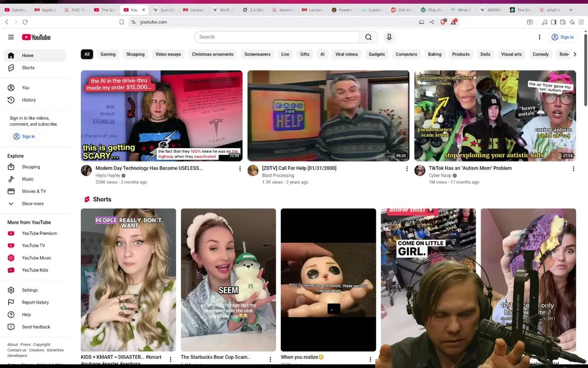
Task: Open Help in the sidebar
Action: [35, 315]
